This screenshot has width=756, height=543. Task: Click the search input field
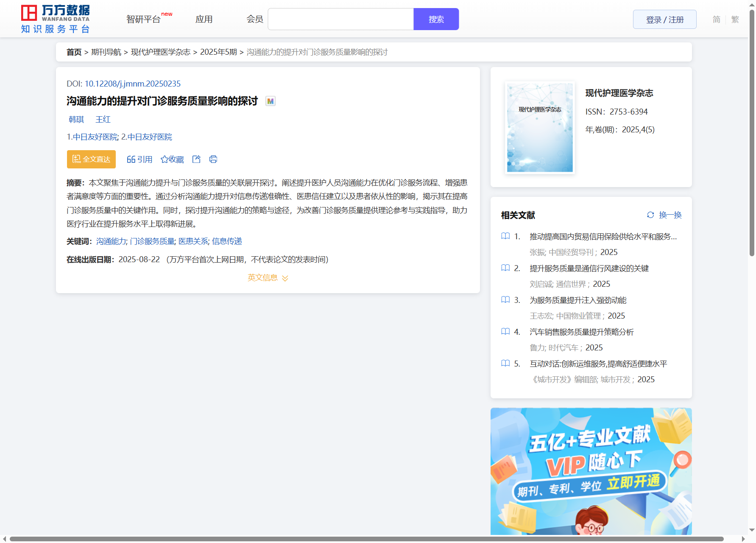point(340,20)
